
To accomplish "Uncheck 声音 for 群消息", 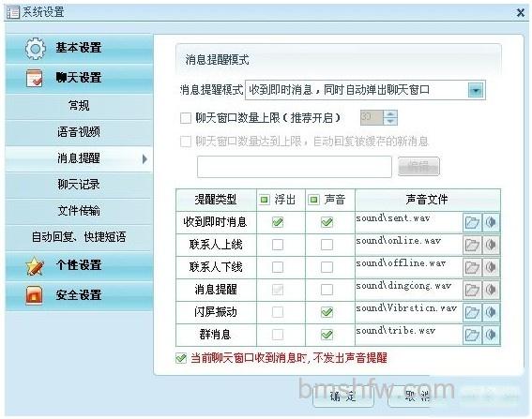I will (327, 335).
